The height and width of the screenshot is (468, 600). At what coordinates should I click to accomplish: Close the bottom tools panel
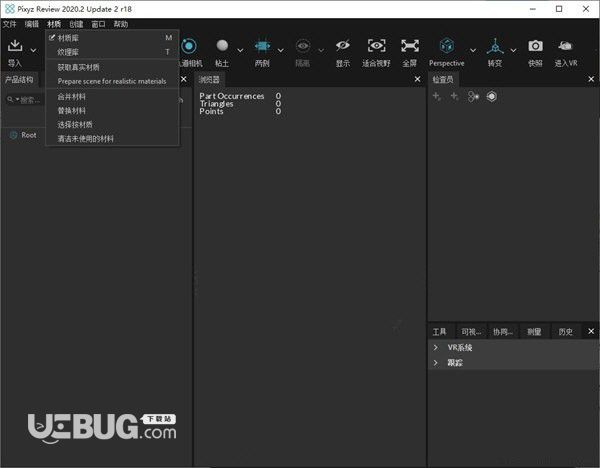[x=591, y=331]
